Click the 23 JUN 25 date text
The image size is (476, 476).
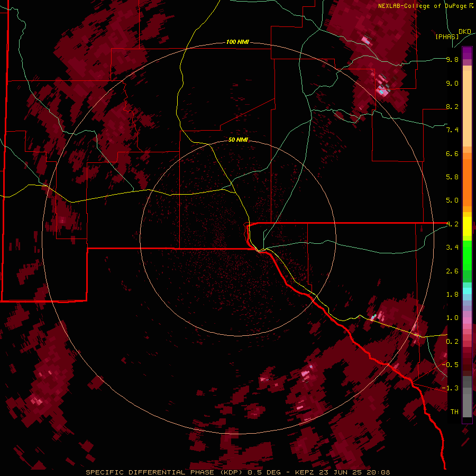[340, 472]
